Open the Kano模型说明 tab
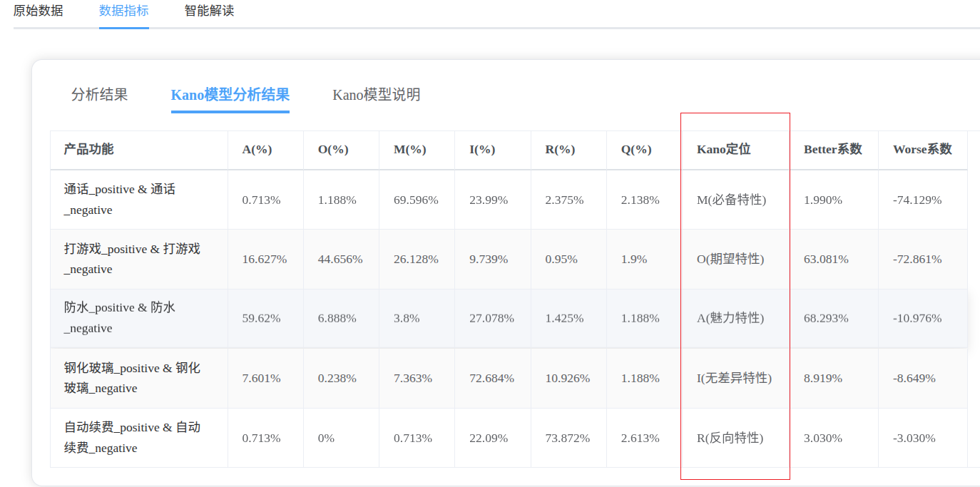Viewport: 980px width, 487px height. tap(376, 94)
